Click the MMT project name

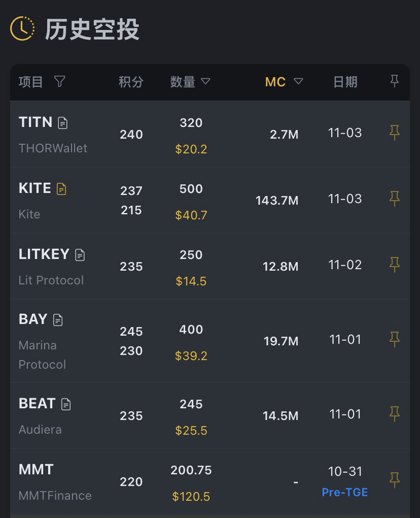[36, 470]
